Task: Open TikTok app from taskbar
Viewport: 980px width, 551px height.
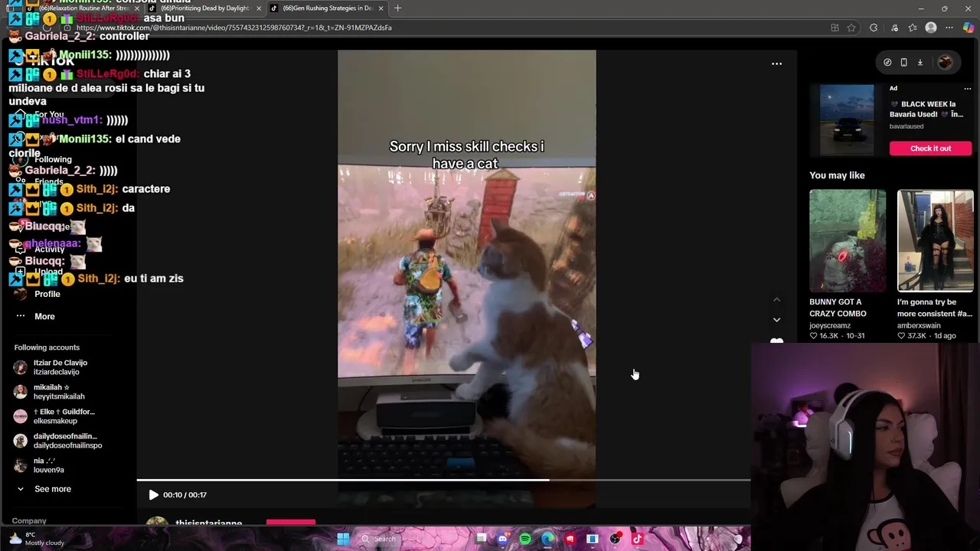Action: [637, 539]
